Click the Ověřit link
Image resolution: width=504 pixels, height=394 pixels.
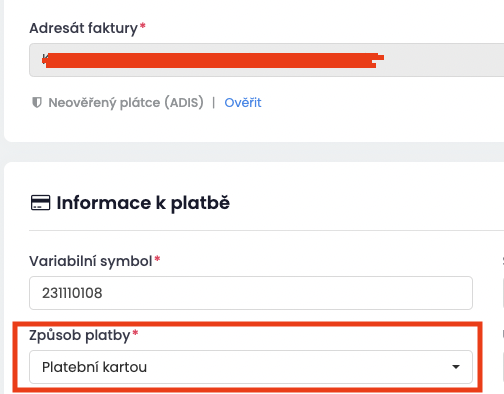tap(243, 103)
